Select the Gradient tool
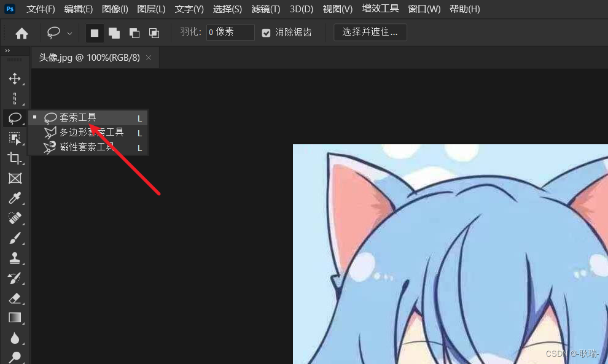This screenshot has height=364, width=608. pos(15,318)
